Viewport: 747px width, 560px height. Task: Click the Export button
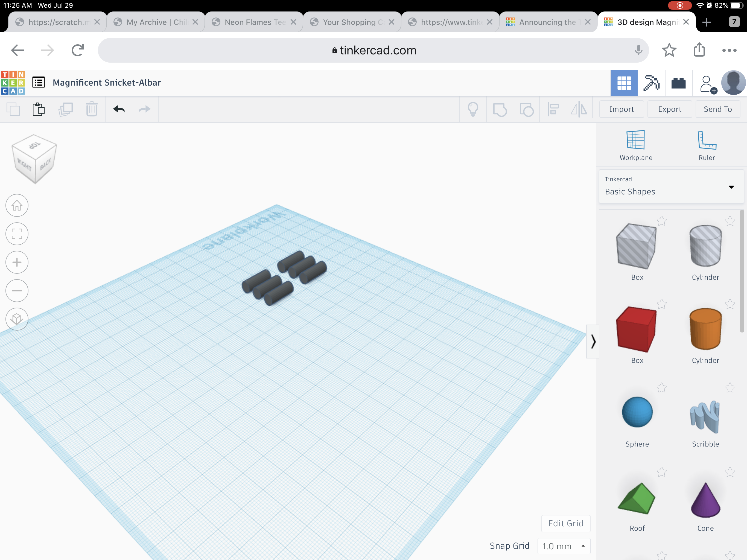[670, 109]
